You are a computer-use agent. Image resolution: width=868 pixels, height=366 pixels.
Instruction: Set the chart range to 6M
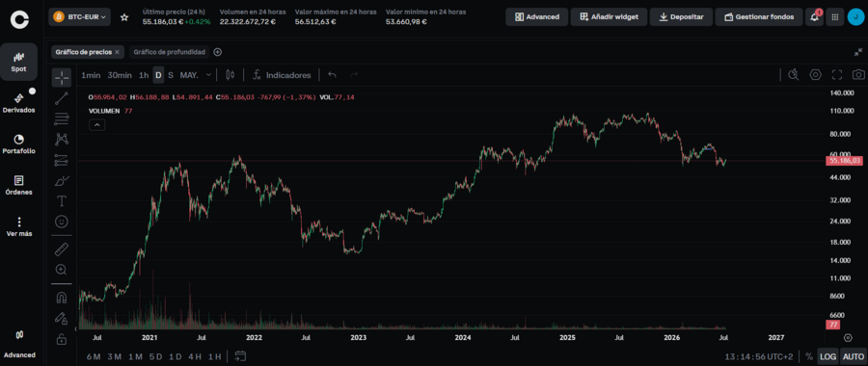(94, 356)
